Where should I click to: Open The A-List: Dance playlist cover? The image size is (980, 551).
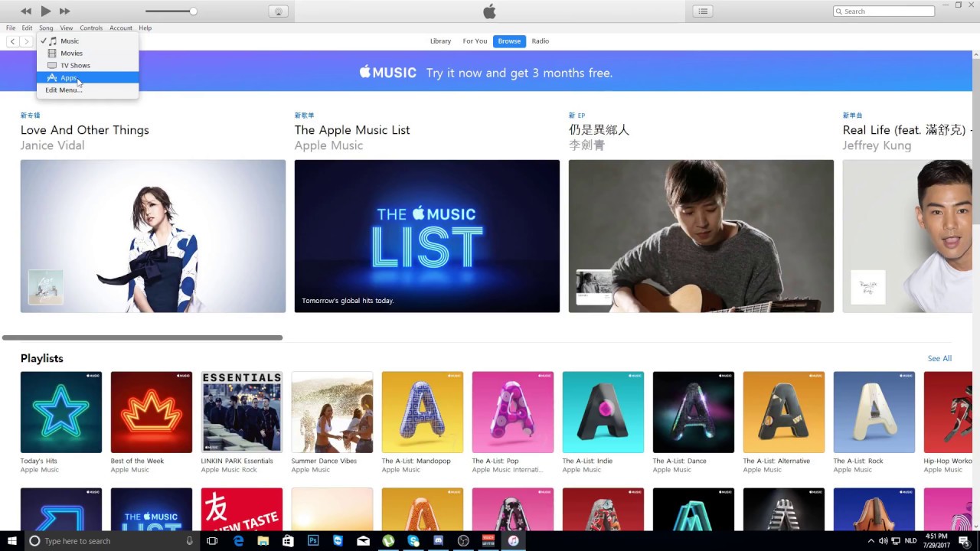[x=694, y=412]
